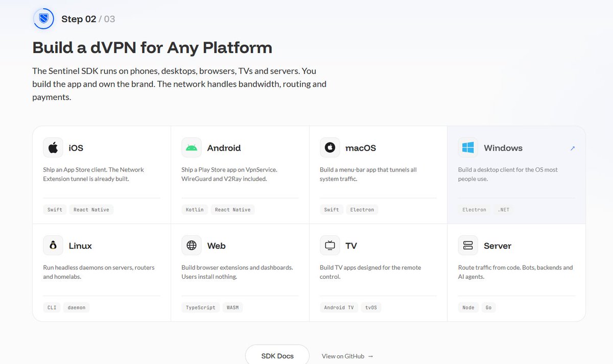Click the Android robot icon
The width and height of the screenshot is (613, 364).
(x=192, y=148)
